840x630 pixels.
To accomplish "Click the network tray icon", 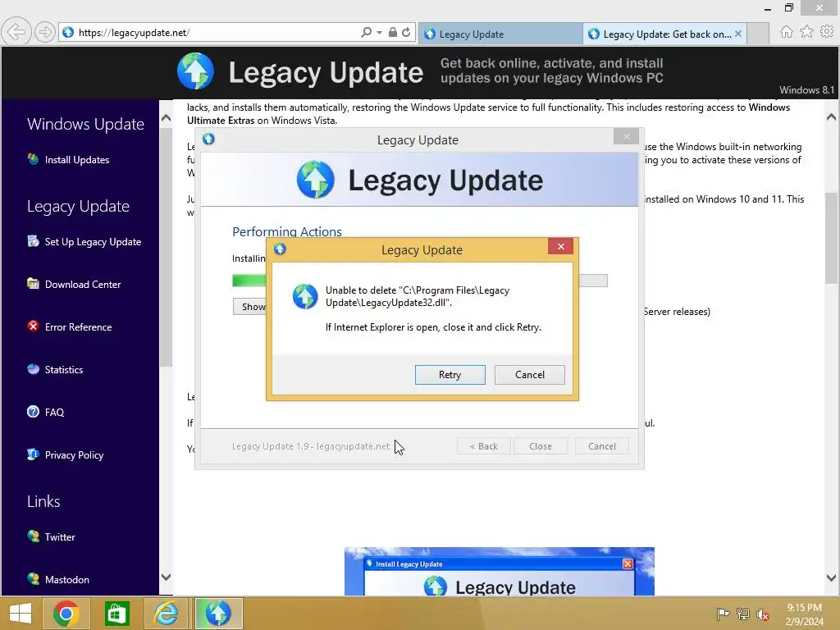I will 743,614.
